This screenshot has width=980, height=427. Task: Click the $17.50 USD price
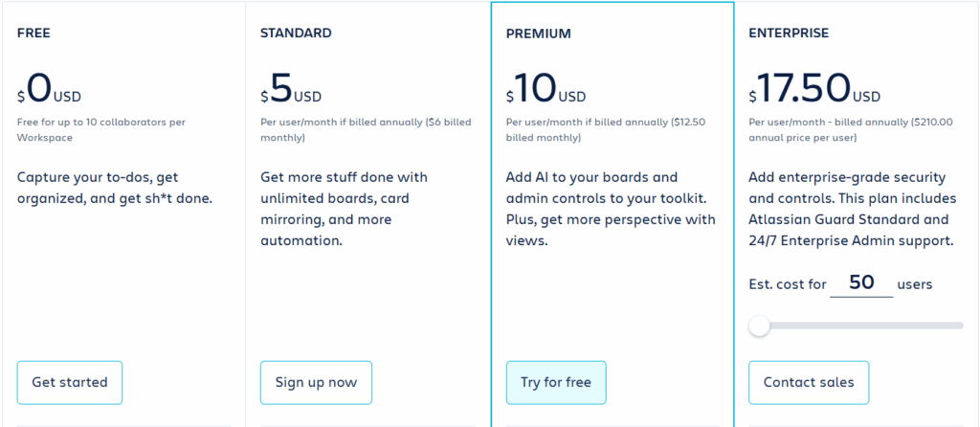[x=814, y=88]
